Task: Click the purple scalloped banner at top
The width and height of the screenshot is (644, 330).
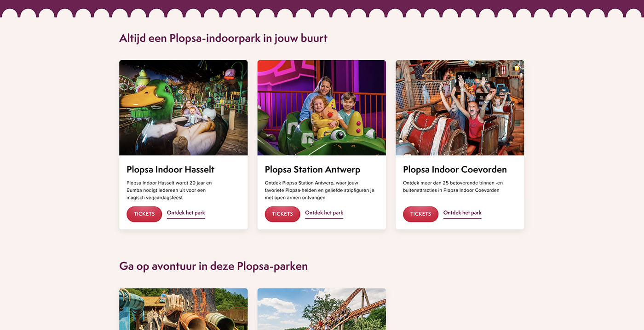Action: coord(322,7)
